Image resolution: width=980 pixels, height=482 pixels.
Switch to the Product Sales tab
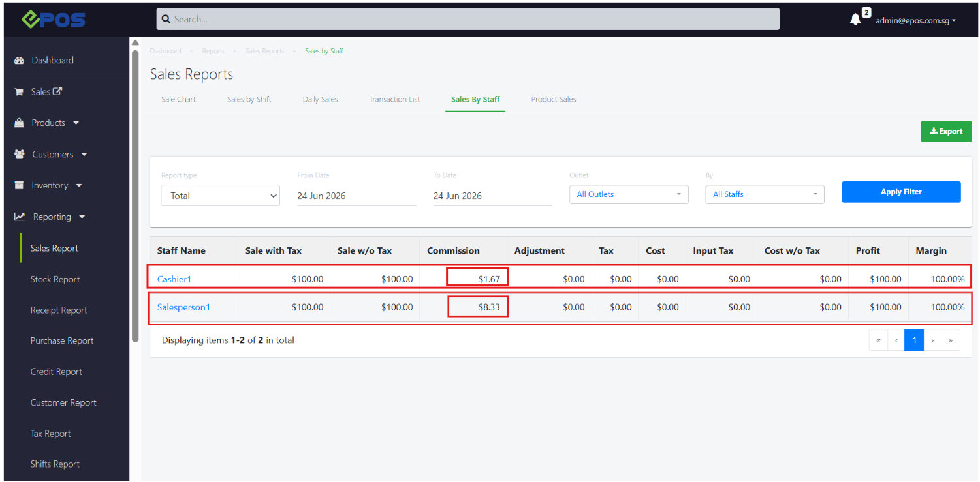554,100
